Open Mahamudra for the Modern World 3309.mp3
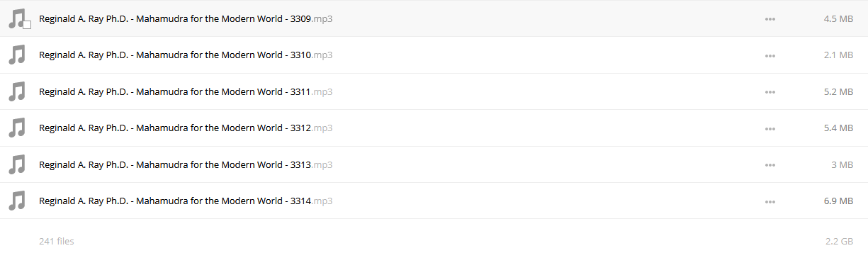Image resolution: width=868 pixels, height=270 pixels. 186,18
